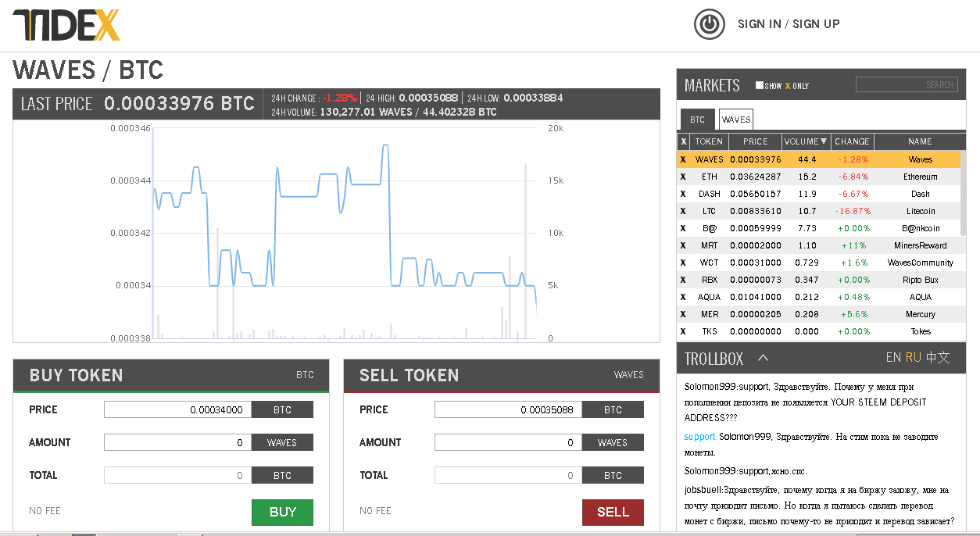
Task: Click the Buy amount input field
Action: [x=177, y=442]
